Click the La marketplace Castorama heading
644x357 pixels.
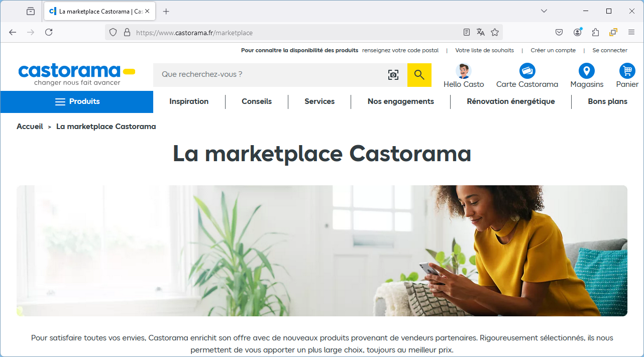coord(322,154)
